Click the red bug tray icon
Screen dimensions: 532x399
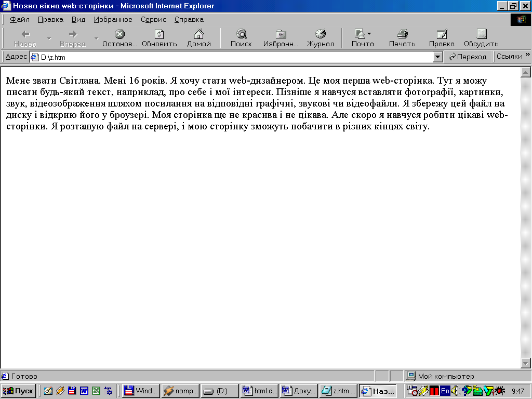click(x=500, y=391)
